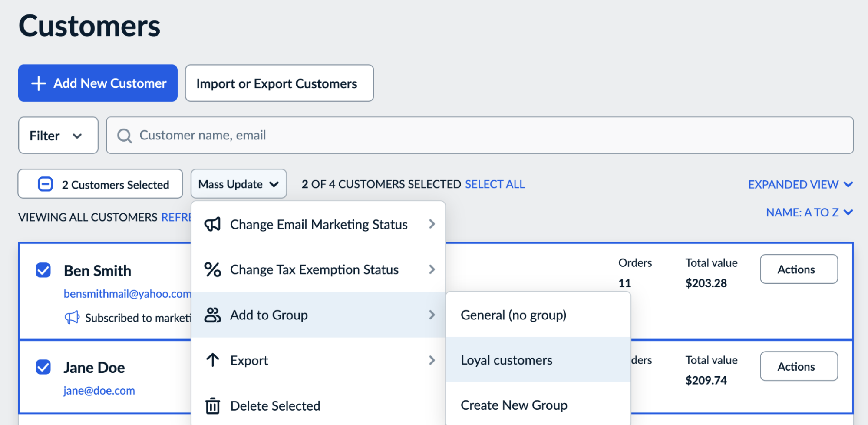Click the megaphone icon for Change Email Marketing Status
868x425 pixels.
212,224
